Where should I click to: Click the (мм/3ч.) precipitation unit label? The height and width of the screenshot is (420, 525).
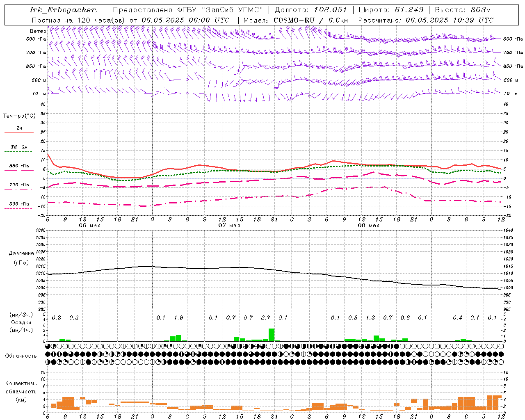click(x=21, y=315)
